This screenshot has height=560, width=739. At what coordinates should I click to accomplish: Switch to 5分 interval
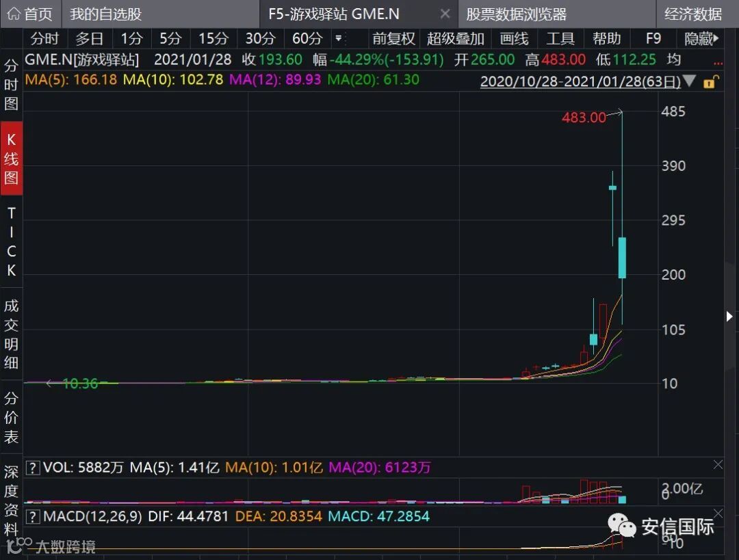(x=170, y=38)
